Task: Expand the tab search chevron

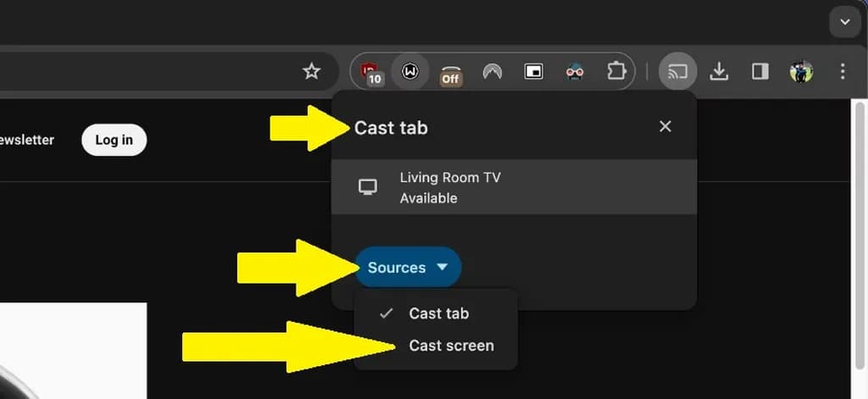Action: (844, 21)
